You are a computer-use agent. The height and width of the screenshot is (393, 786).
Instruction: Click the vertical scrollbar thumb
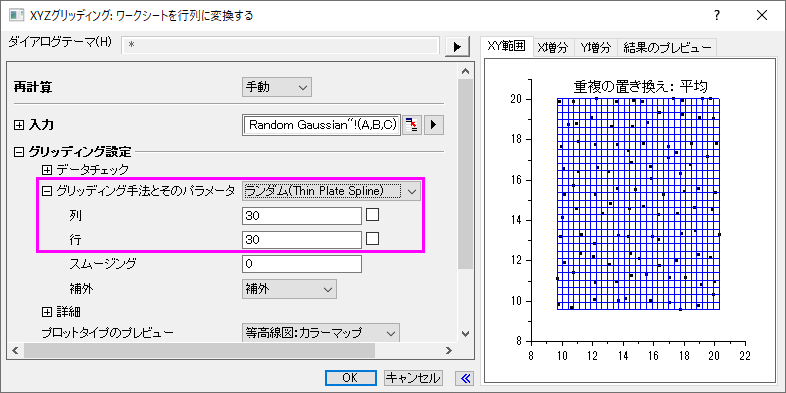[x=466, y=174]
